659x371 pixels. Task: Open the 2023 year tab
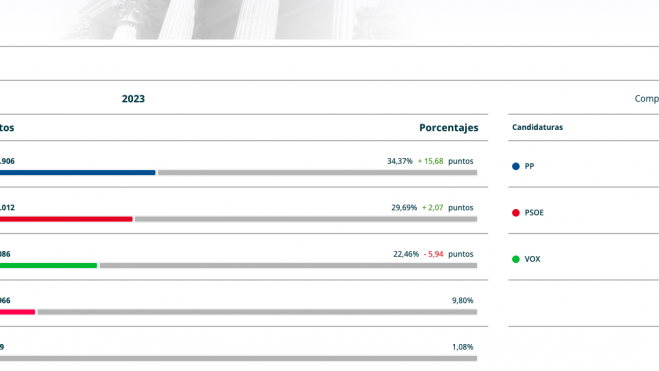pos(133,99)
